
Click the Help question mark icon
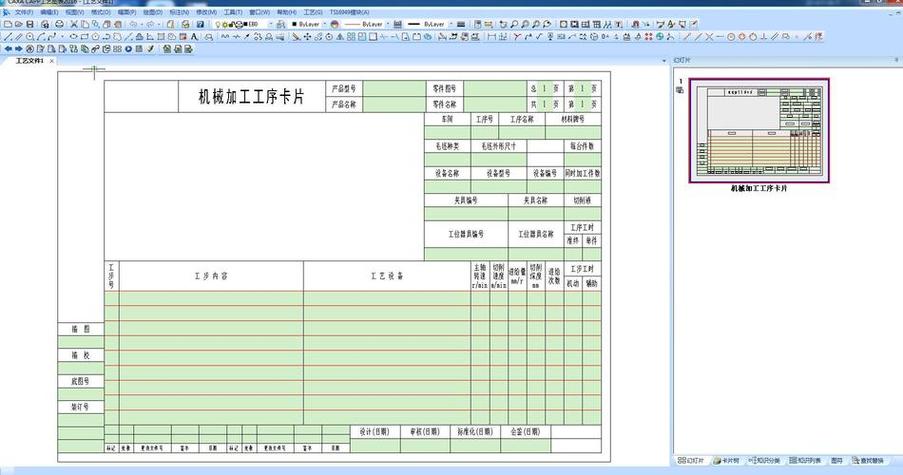tap(200, 24)
